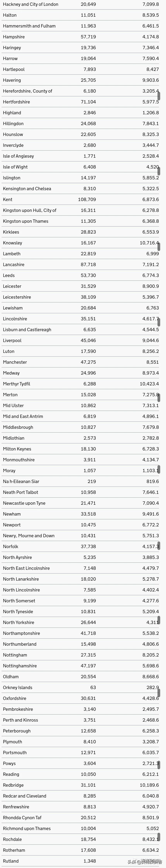Select the Richmond upon Thames name
This screenshot has width=166, height=868.
point(27,828)
